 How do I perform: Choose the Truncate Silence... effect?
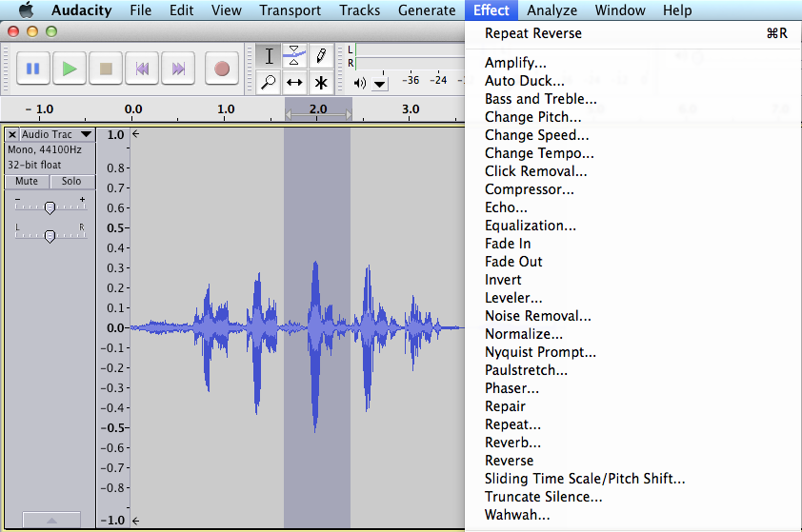point(633,497)
